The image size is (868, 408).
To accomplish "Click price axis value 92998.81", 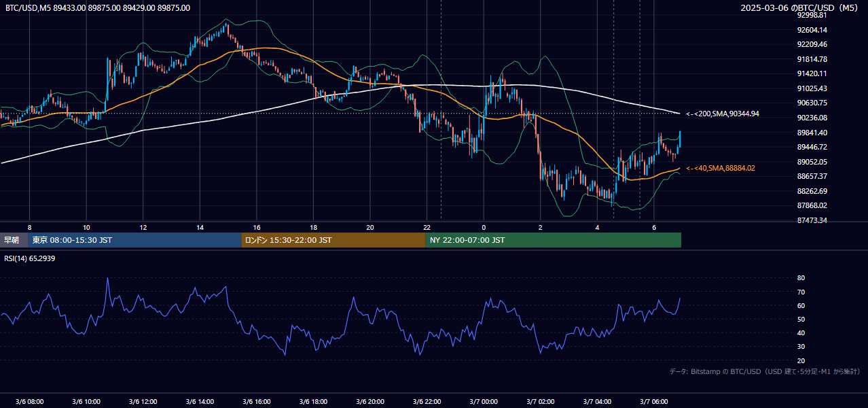I will click(x=812, y=15).
